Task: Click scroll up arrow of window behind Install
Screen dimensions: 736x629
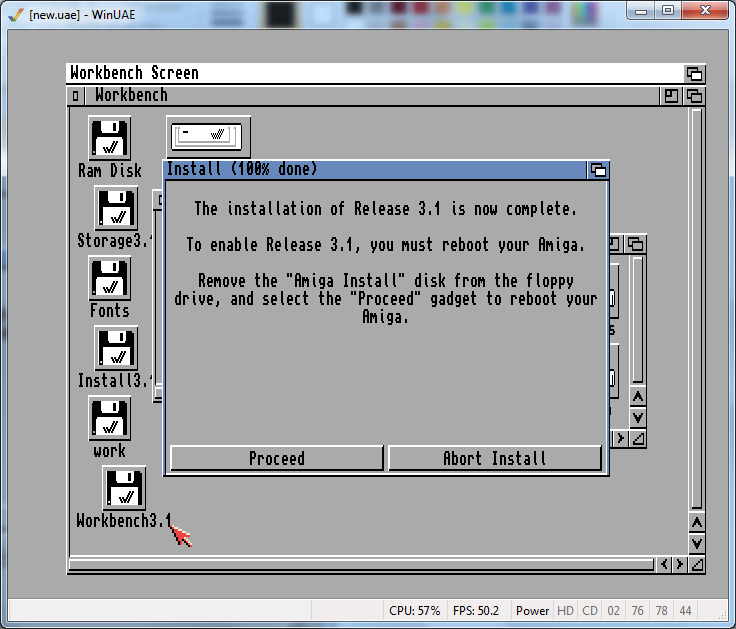Action: [x=637, y=397]
